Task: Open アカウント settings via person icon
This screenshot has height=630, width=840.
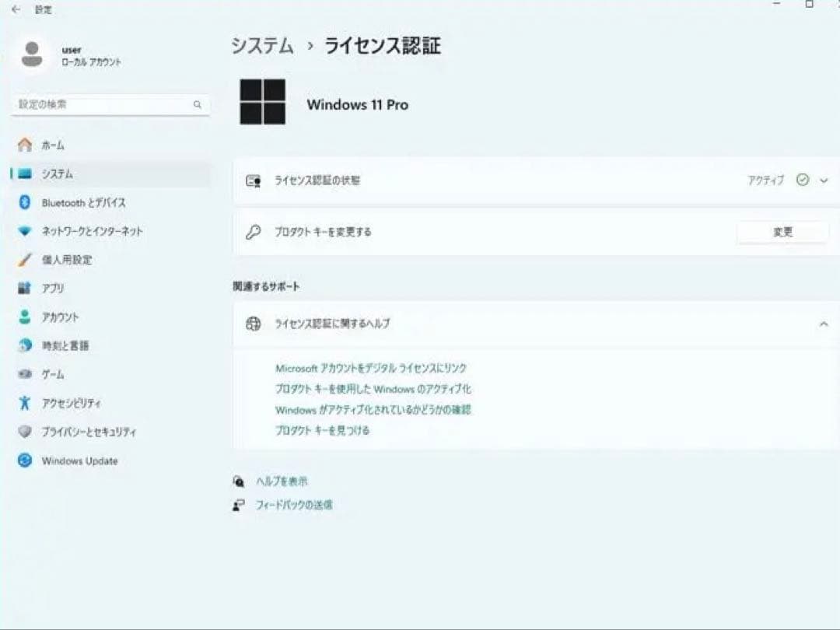Action: pyautogui.click(x=26, y=317)
